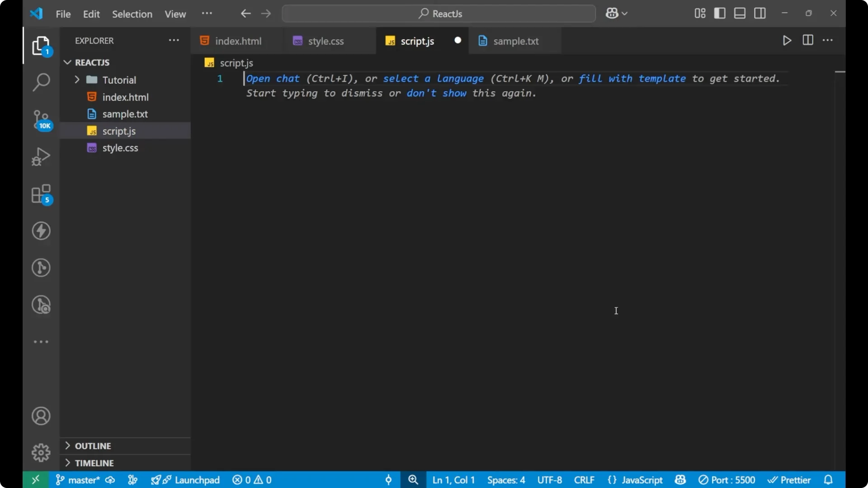Open the Selection menu

[x=132, y=14]
